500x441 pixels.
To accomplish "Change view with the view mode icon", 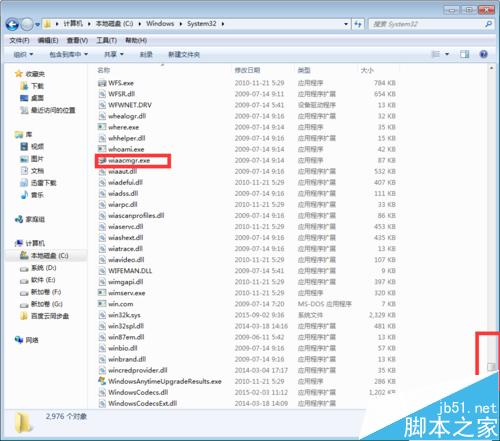I will (x=435, y=54).
